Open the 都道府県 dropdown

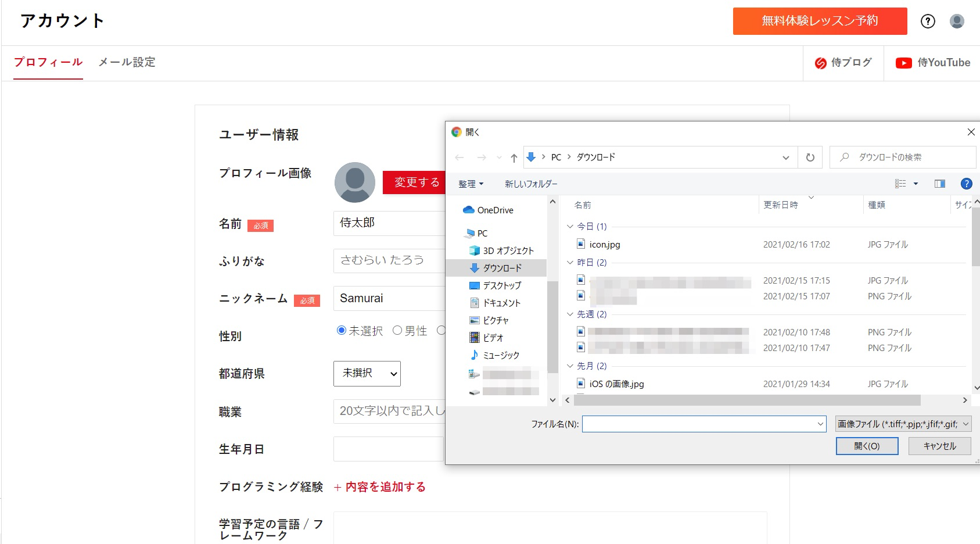point(367,374)
